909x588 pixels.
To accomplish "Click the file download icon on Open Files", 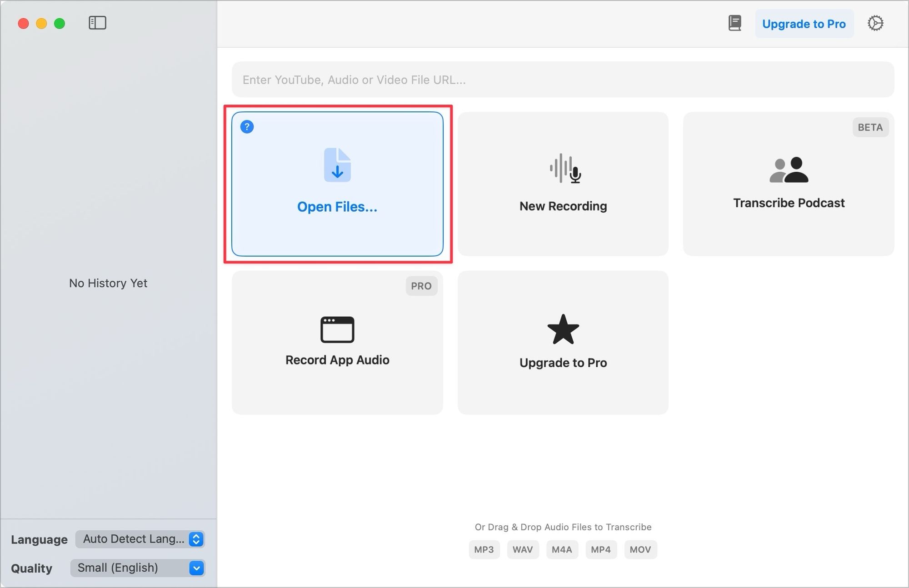I will (337, 165).
